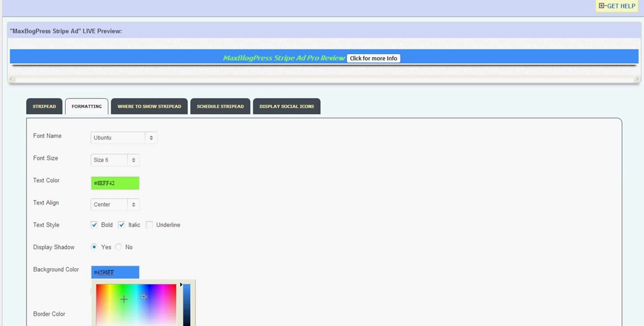Screen dimensions: 644x326
Task: Click the preview horizontal scrollbar track
Action: [324, 79]
